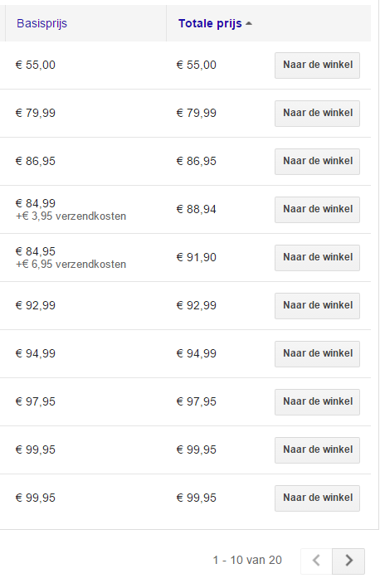Screen dimensions: 380x588
Task: Select the € 84,95 base price
Action: (35, 251)
